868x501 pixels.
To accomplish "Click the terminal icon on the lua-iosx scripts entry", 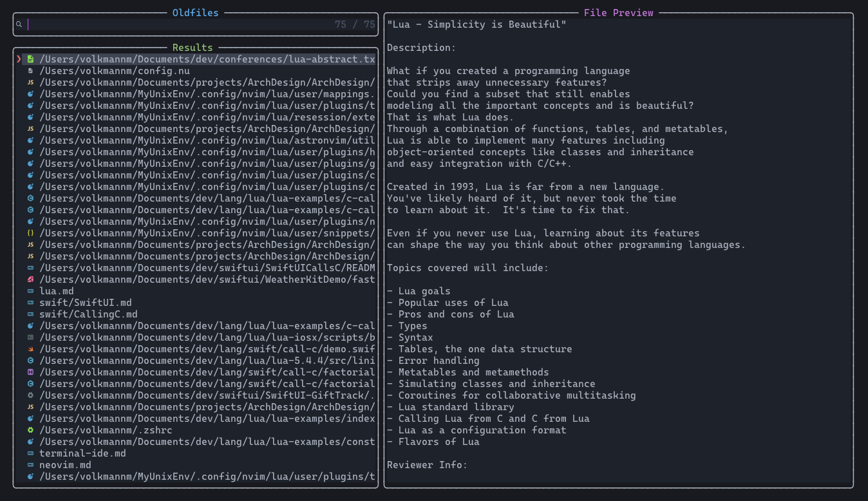I will [30, 337].
